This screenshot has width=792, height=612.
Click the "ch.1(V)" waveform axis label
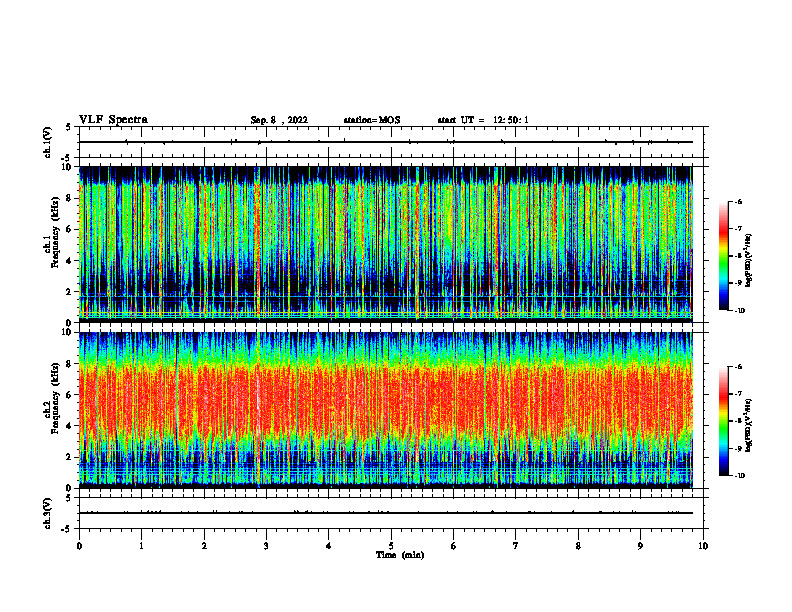48,142
